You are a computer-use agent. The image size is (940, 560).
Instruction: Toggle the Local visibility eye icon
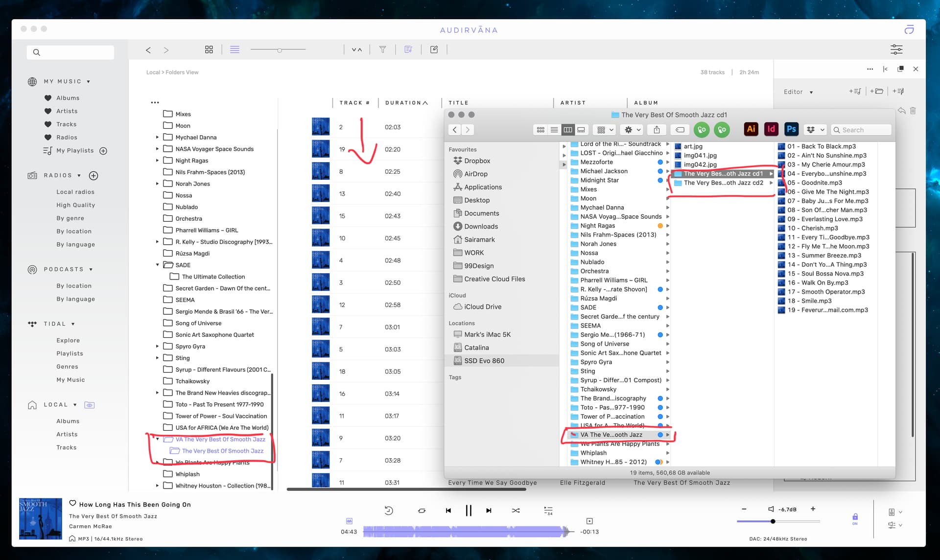click(89, 405)
